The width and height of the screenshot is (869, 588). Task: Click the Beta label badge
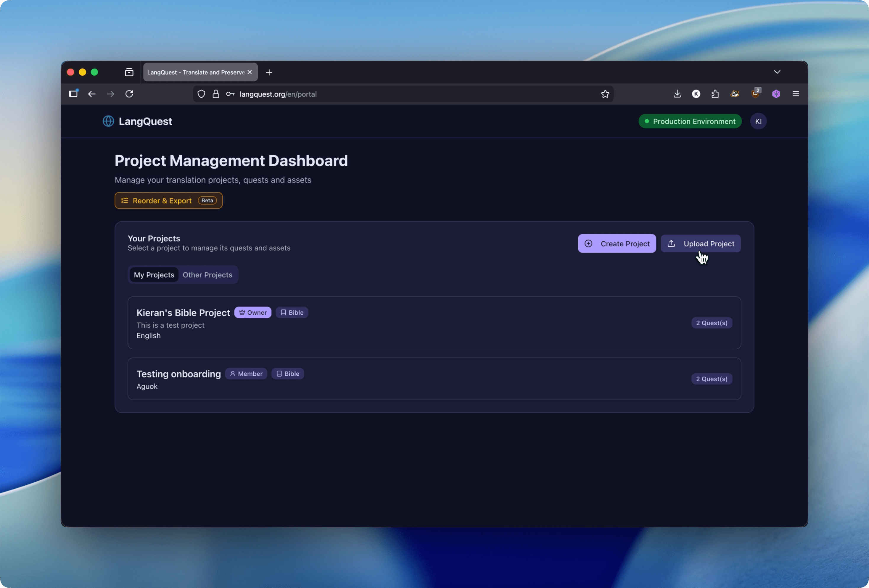point(207,201)
